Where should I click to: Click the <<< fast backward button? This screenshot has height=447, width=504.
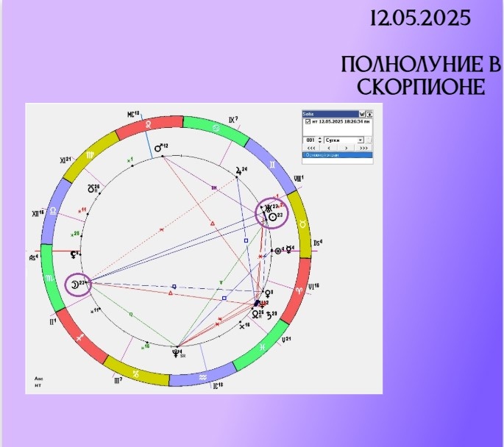(x=311, y=149)
